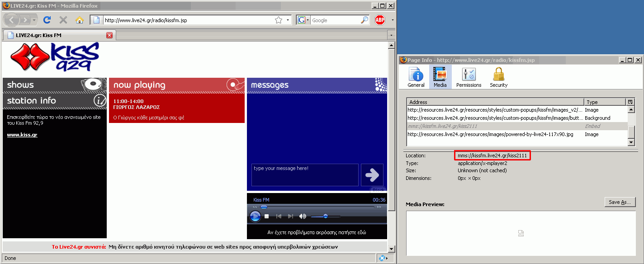
Task: Click the type your message here field
Action: pyautogui.click(x=305, y=175)
